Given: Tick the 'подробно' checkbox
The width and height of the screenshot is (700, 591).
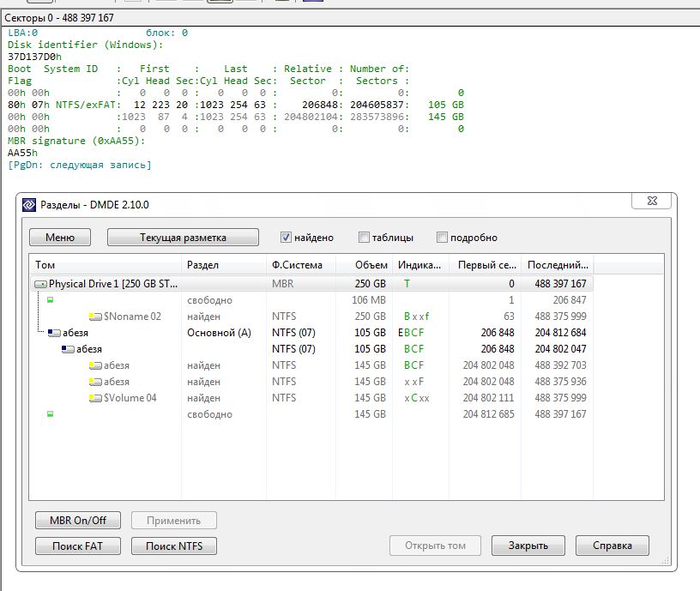Looking at the screenshot, I should click(443, 238).
